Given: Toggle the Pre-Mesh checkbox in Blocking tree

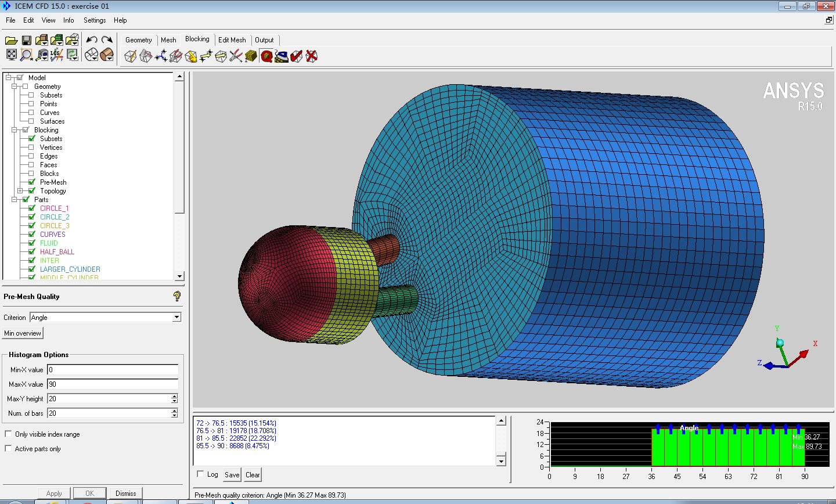Looking at the screenshot, I should (32, 182).
